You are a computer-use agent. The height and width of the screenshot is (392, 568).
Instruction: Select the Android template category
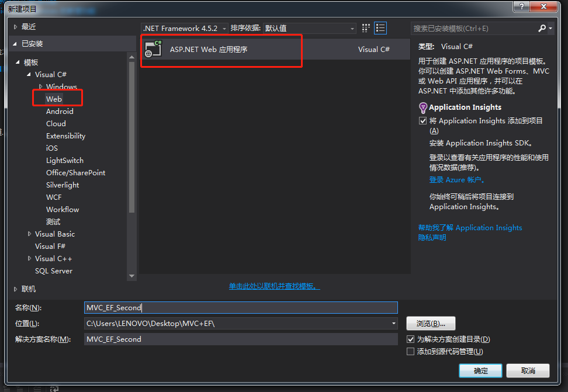pos(60,111)
